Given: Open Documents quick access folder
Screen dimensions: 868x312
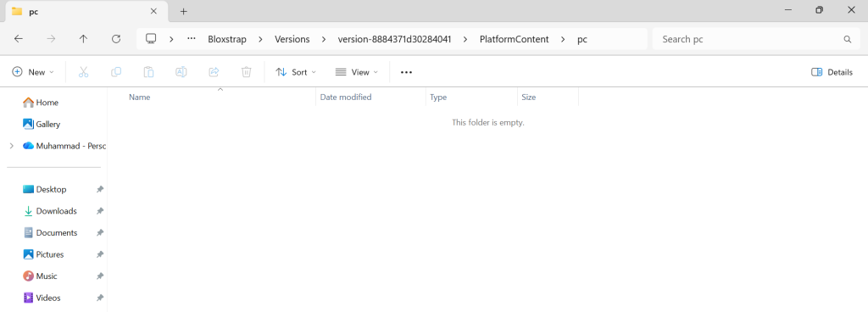Looking at the screenshot, I should coord(50,232).
